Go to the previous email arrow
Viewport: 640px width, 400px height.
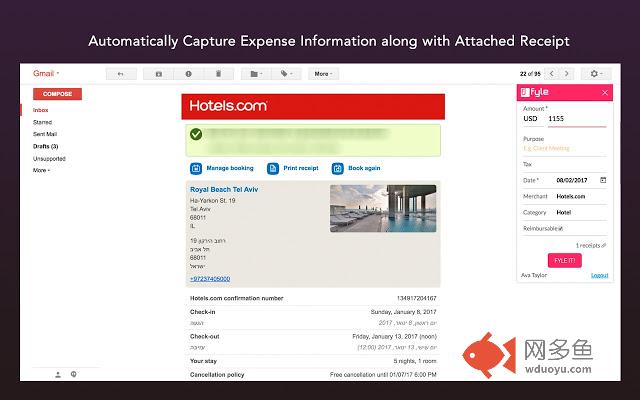coord(563,74)
